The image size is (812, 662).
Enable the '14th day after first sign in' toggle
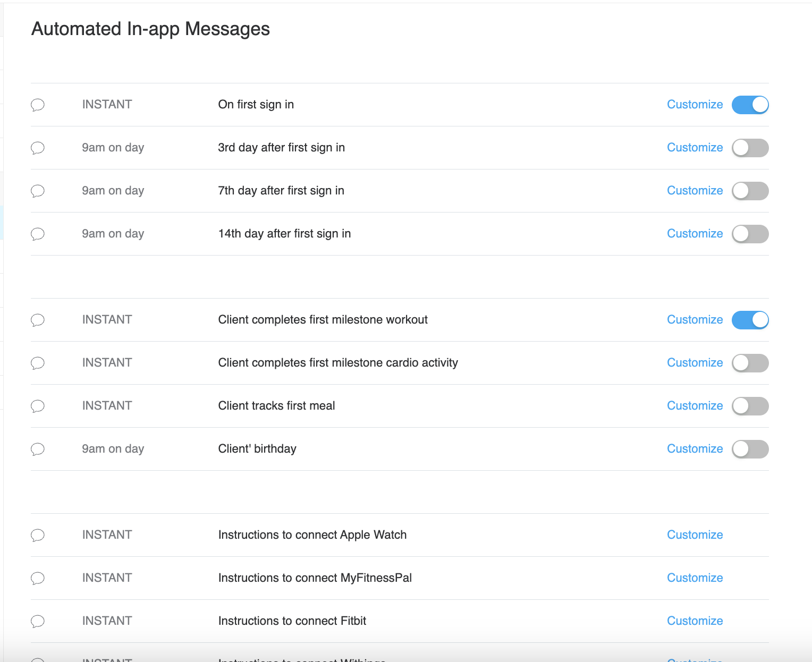click(x=750, y=234)
